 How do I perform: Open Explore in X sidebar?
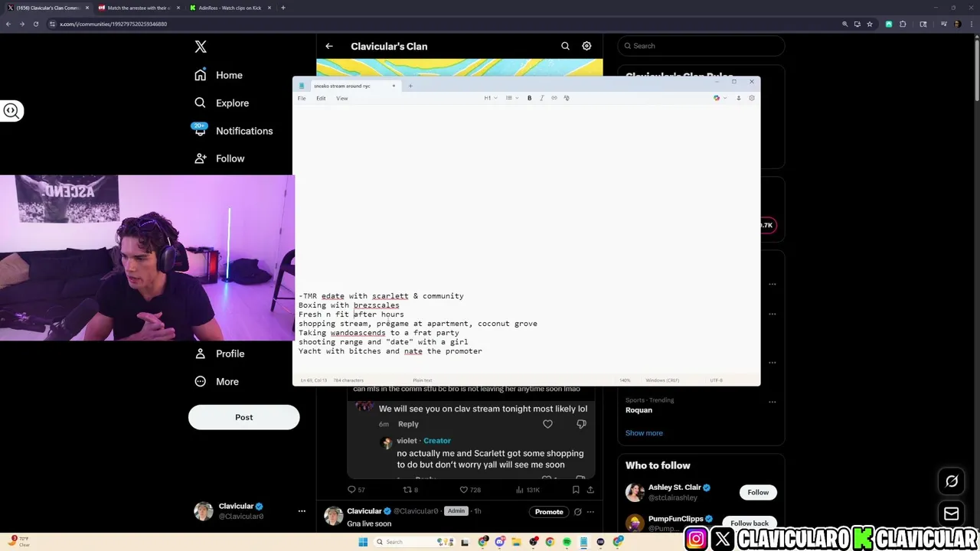coord(221,103)
